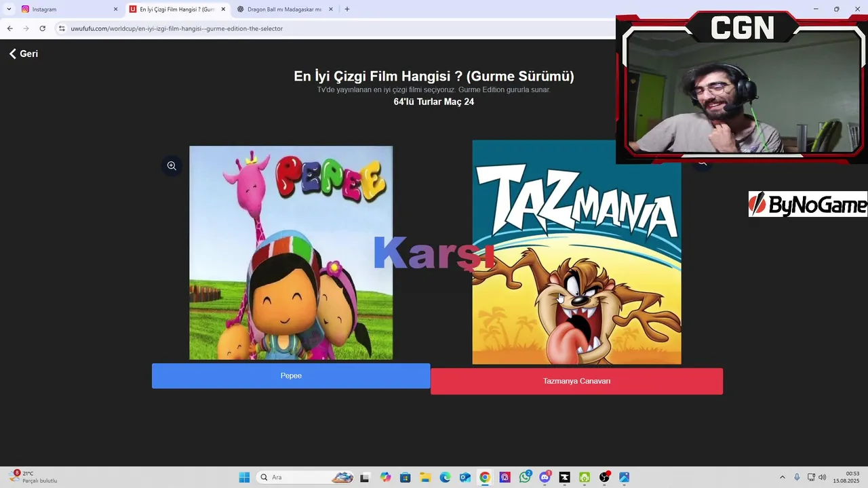
Task: Open the Windows Start menu
Action: pos(244,477)
